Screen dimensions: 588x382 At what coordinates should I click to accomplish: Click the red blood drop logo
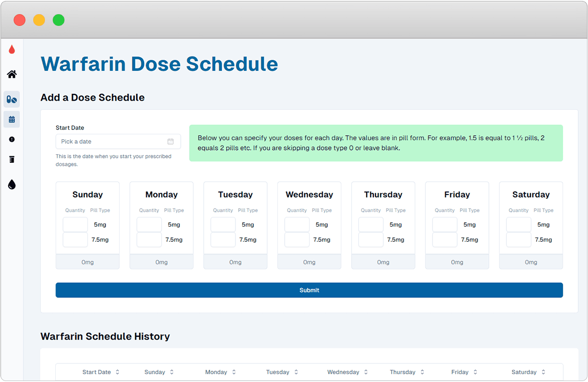(x=12, y=49)
